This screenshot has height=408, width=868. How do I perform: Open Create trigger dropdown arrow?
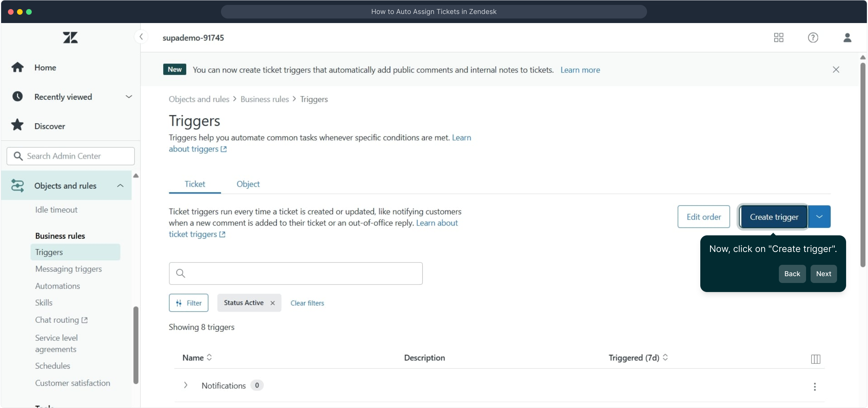pyautogui.click(x=819, y=217)
